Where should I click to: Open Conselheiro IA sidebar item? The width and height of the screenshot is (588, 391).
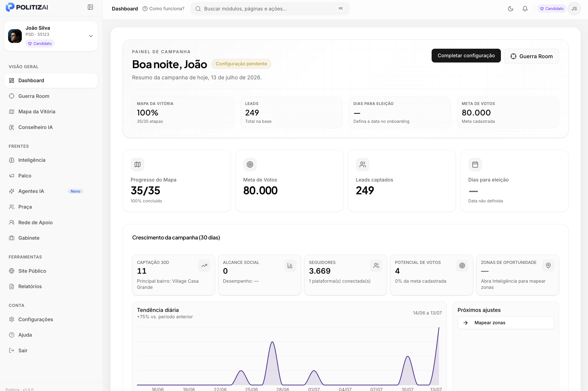click(x=51, y=127)
